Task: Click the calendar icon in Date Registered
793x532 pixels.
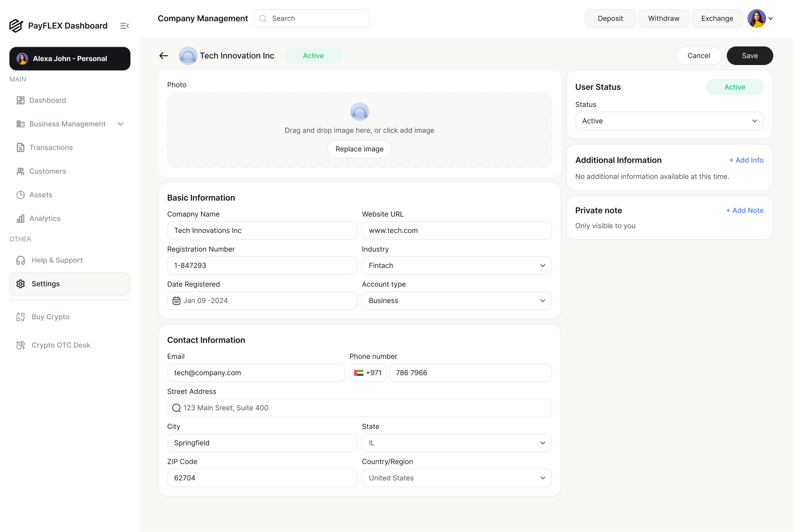Action: (176, 301)
